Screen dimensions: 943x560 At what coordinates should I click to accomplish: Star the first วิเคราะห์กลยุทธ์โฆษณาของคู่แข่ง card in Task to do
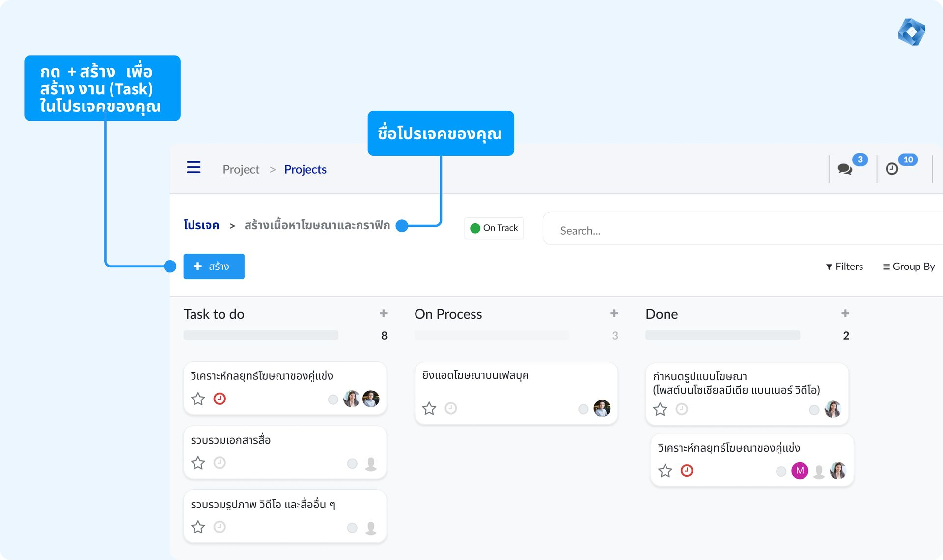(198, 399)
